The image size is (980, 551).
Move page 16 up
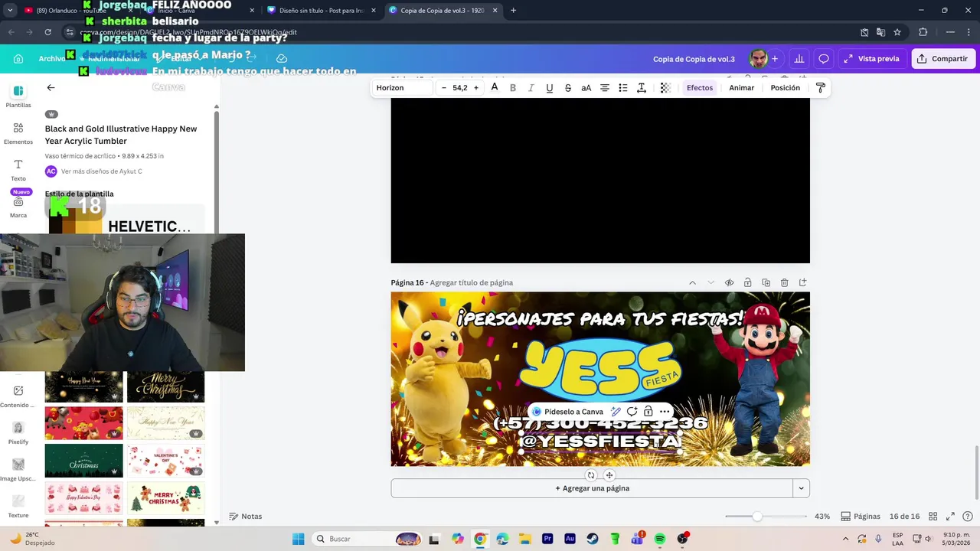[x=693, y=282]
